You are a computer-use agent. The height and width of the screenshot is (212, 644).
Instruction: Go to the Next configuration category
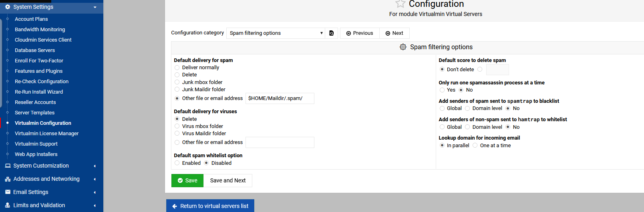(x=394, y=33)
